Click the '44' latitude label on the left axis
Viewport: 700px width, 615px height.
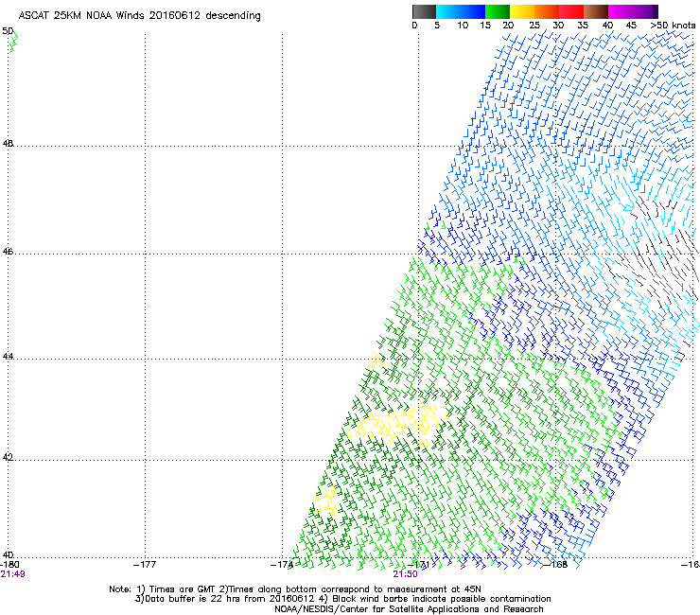click(x=8, y=357)
